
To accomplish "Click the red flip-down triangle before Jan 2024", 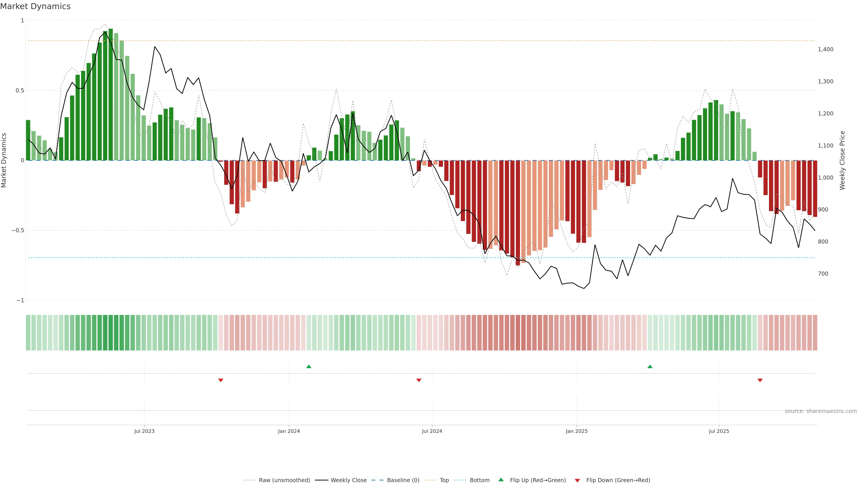I will (x=221, y=380).
